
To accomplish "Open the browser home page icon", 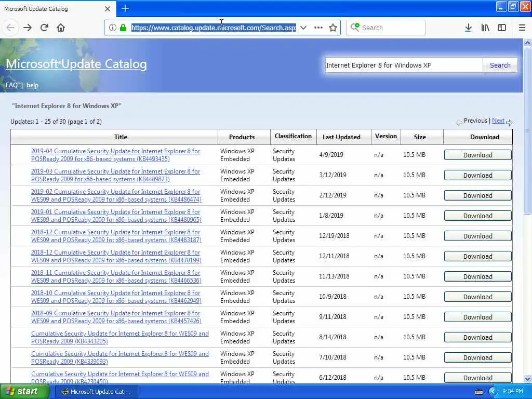I will 61,28.
